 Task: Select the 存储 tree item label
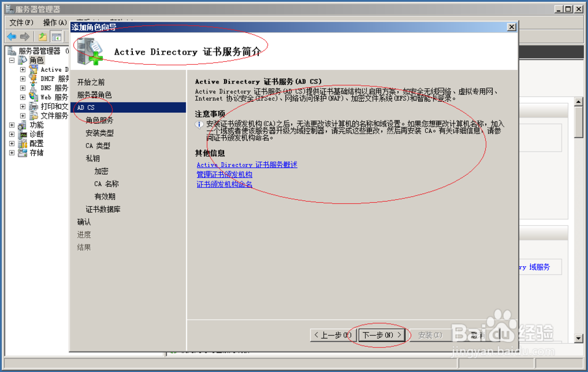(x=36, y=153)
